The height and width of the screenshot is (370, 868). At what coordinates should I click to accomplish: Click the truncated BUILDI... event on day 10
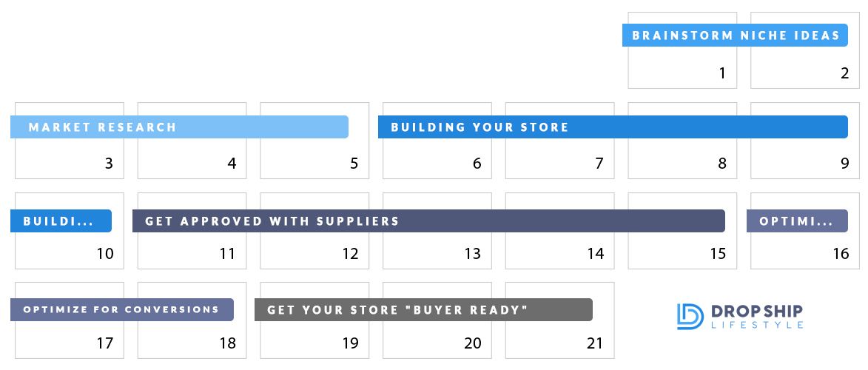pos(61,221)
